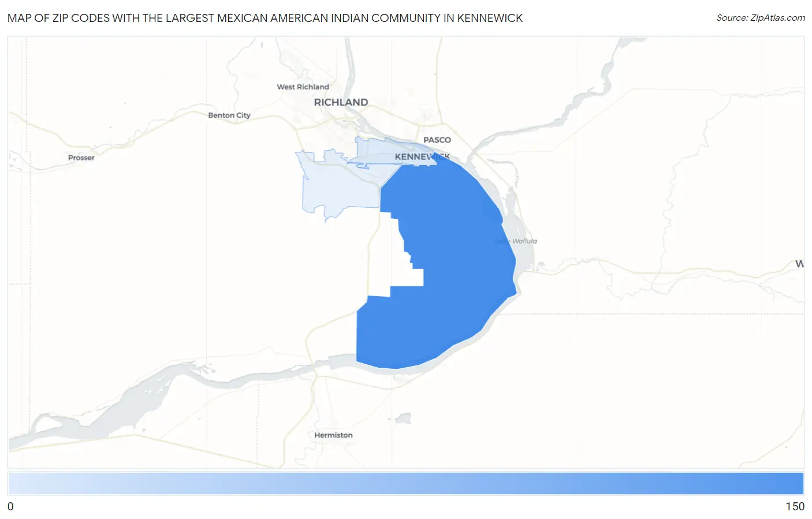Click the Source: ZipAtlas.com attribution

761,18
